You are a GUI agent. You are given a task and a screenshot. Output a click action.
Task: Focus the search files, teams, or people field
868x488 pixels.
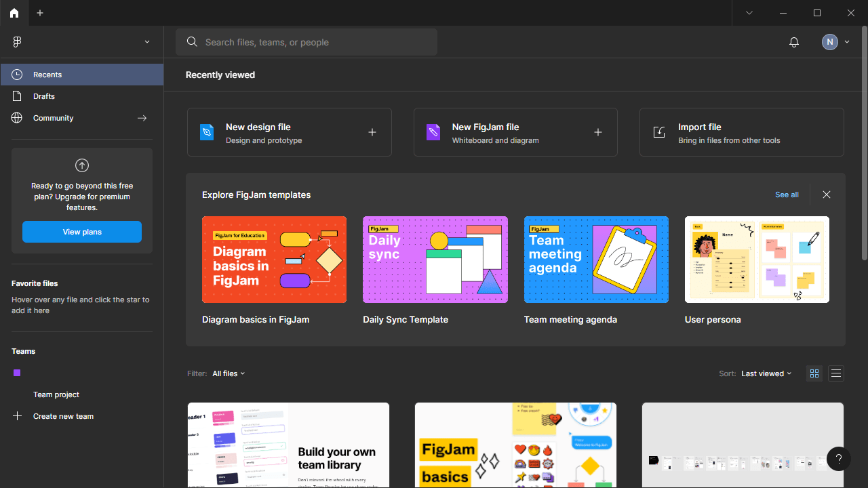click(x=307, y=42)
